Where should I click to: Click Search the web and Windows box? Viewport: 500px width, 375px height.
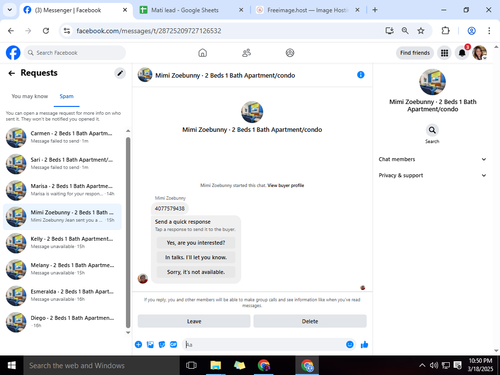(x=102, y=365)
